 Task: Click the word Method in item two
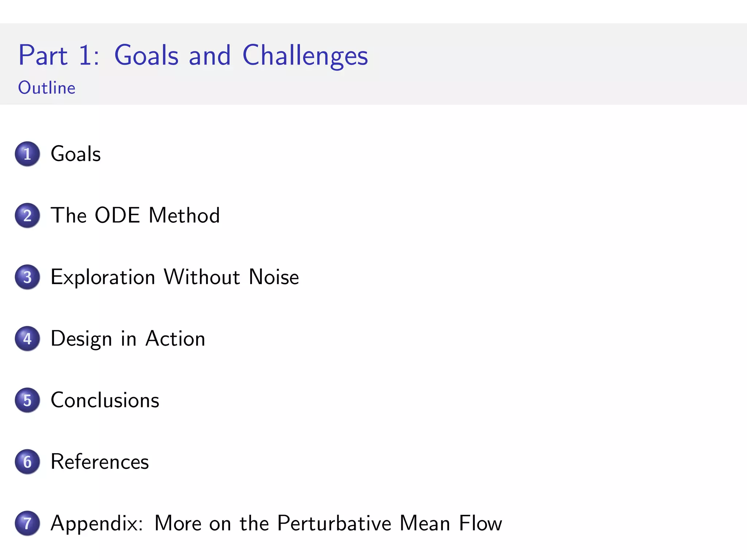pos(184,215)
